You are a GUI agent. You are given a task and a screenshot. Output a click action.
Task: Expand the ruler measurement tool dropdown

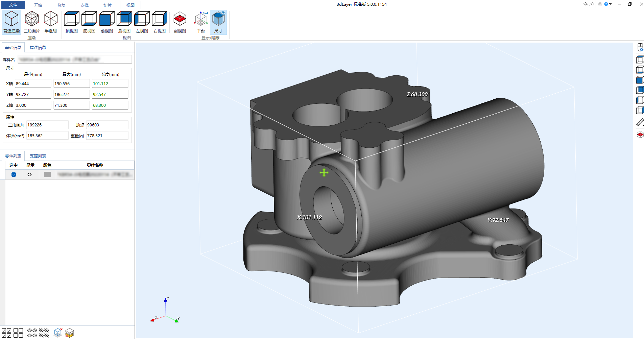click(x=643, y=125)
